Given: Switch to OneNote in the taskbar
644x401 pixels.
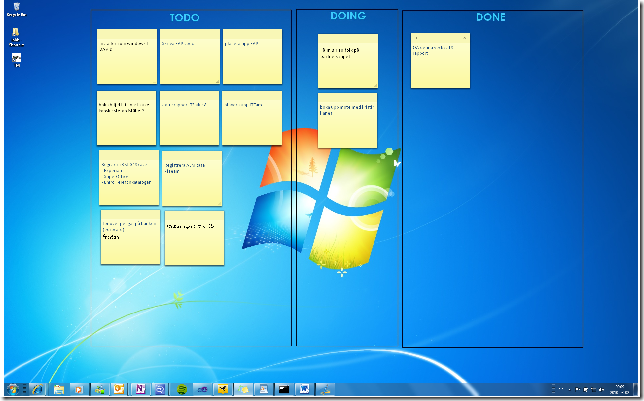Looking at the screenshot, I should pos(140,388).
